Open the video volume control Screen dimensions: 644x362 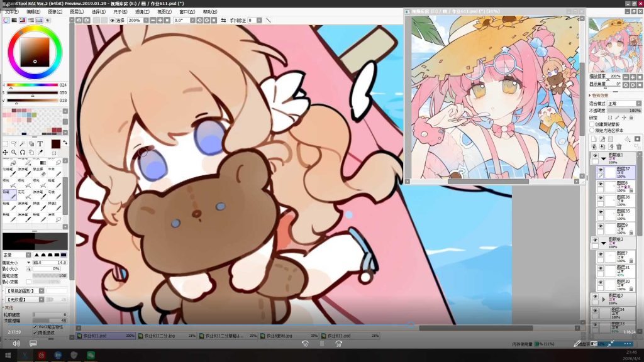(x=16, y=344)
